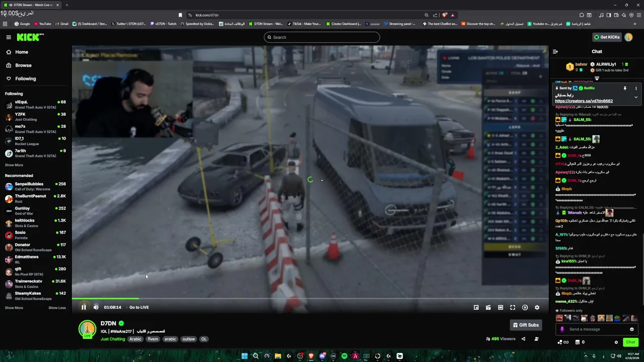Open recommended channel SteamyKakes
This screenshot has height=362, width=644.
coord(35,296)
